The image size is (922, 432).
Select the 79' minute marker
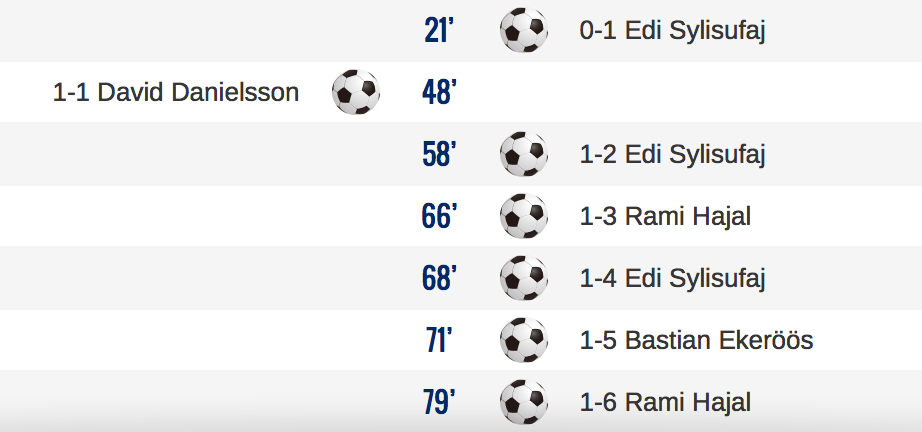[439, 402]
